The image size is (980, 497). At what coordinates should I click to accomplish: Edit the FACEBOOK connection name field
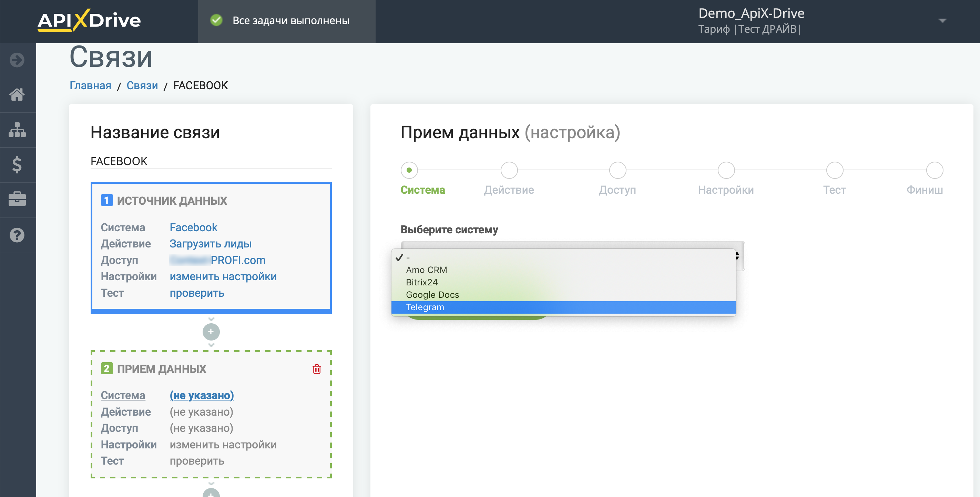point(211,161)
